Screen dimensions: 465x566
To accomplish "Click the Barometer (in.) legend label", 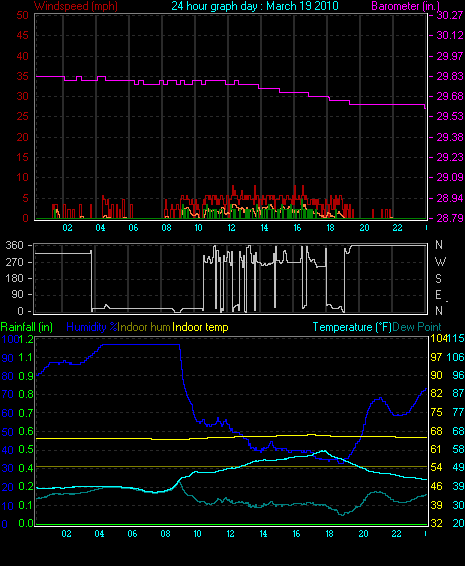I will [405, 6].
